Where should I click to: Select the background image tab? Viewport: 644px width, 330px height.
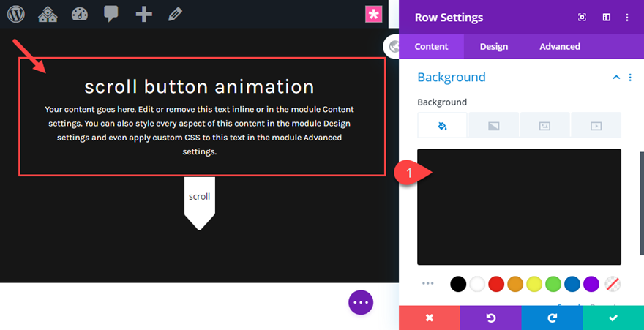coord(544,125)
